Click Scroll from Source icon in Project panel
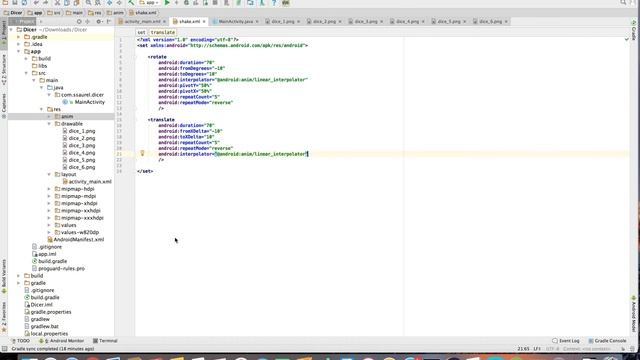The width and height of the screenshot is (640, 360). 79,21
